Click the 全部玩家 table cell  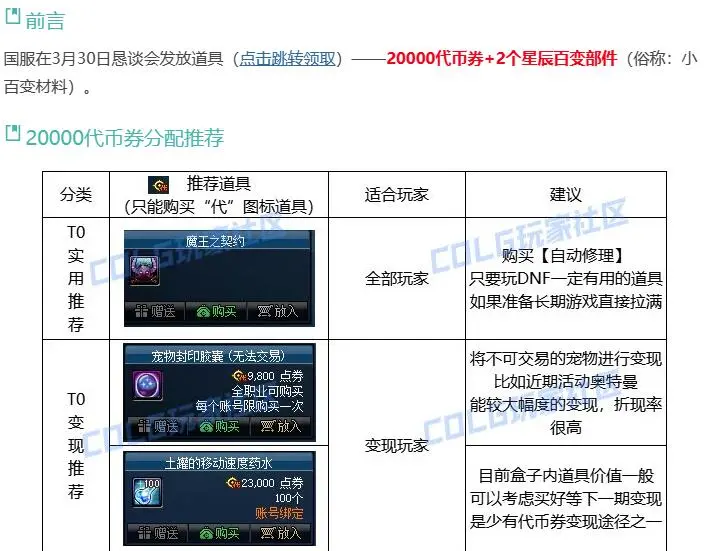(x=397, y=279)
